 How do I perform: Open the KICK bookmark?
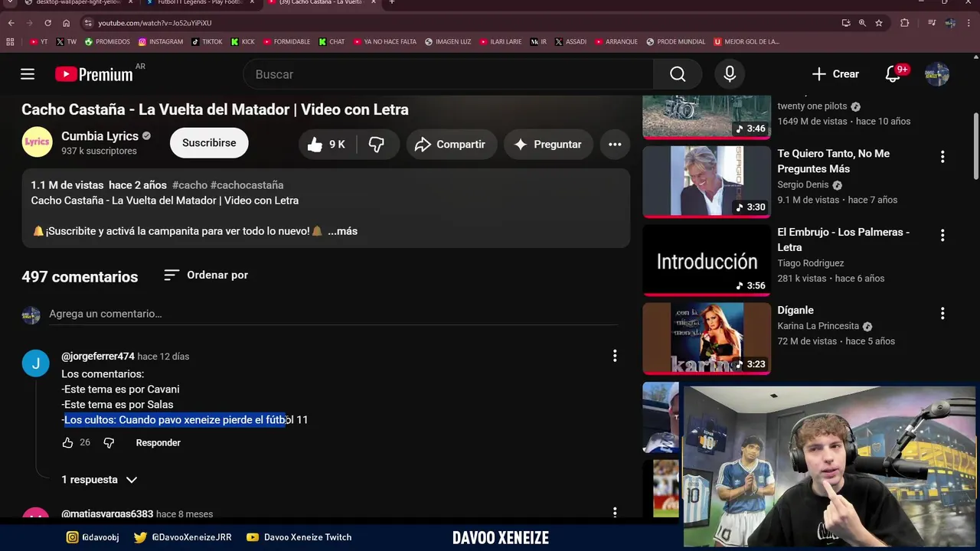pyautogui.click(x=243, y=42)
